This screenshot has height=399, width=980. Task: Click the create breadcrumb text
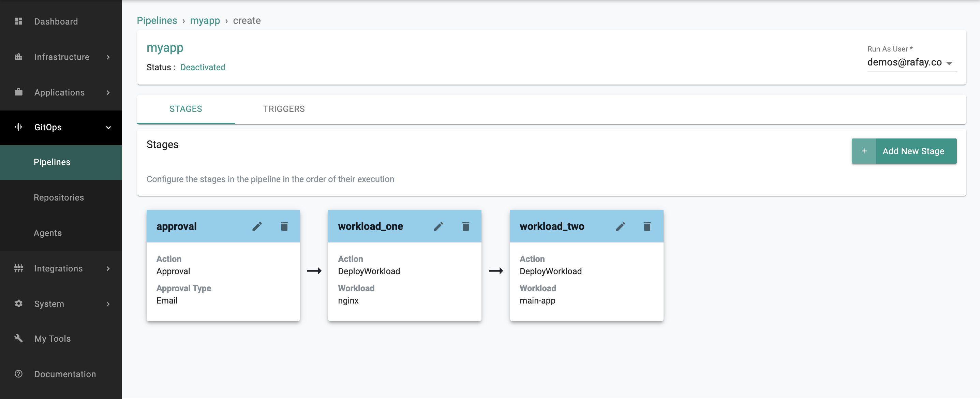pos(247,20)
